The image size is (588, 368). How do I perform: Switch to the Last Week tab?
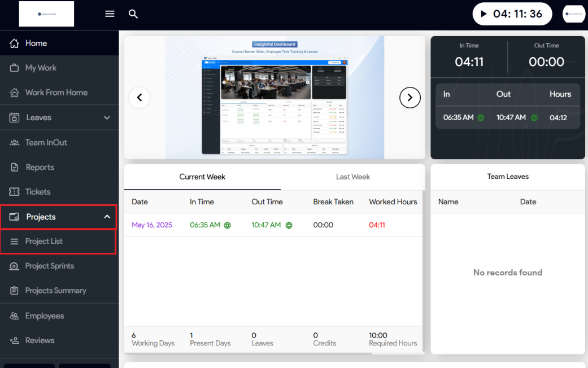[x=353, y=177]
